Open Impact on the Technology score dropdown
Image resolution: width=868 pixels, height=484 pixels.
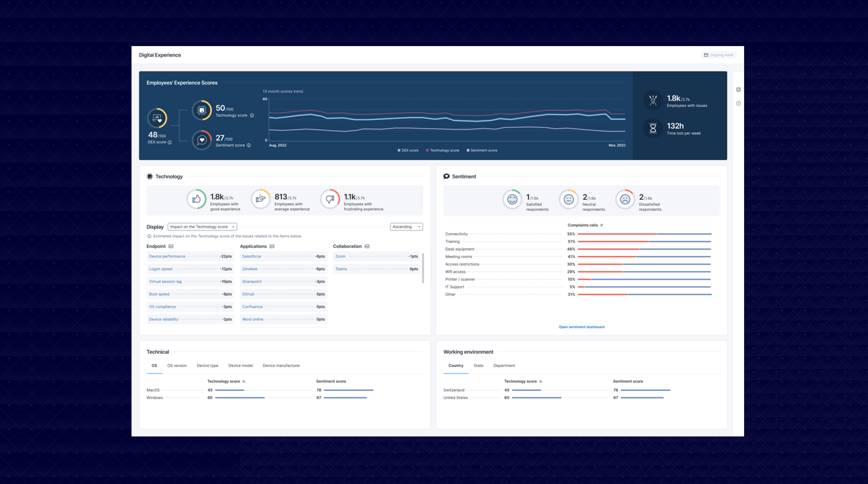(x=202, y=227)
